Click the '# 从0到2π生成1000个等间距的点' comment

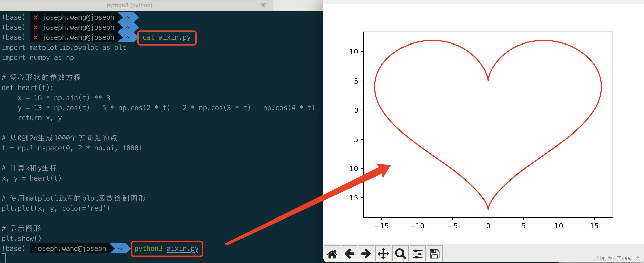coord(60,138)
